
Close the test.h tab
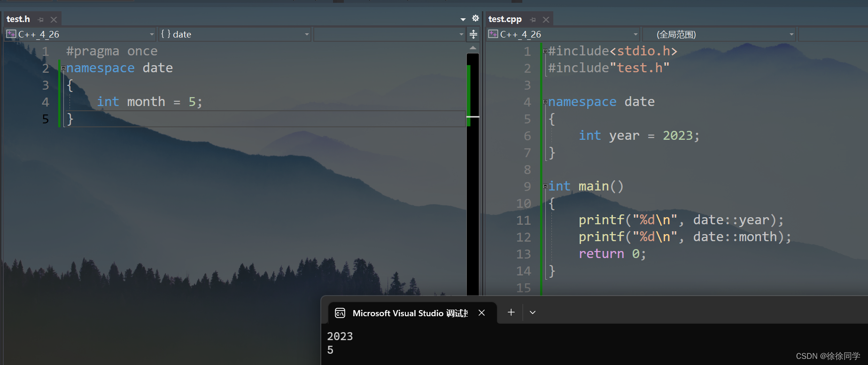54,20
